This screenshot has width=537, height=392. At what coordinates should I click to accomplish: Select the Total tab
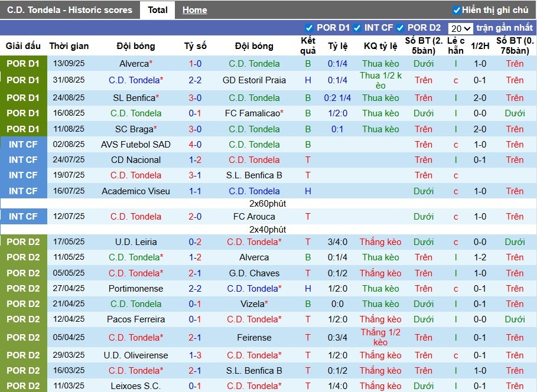[x=157, y=10]
